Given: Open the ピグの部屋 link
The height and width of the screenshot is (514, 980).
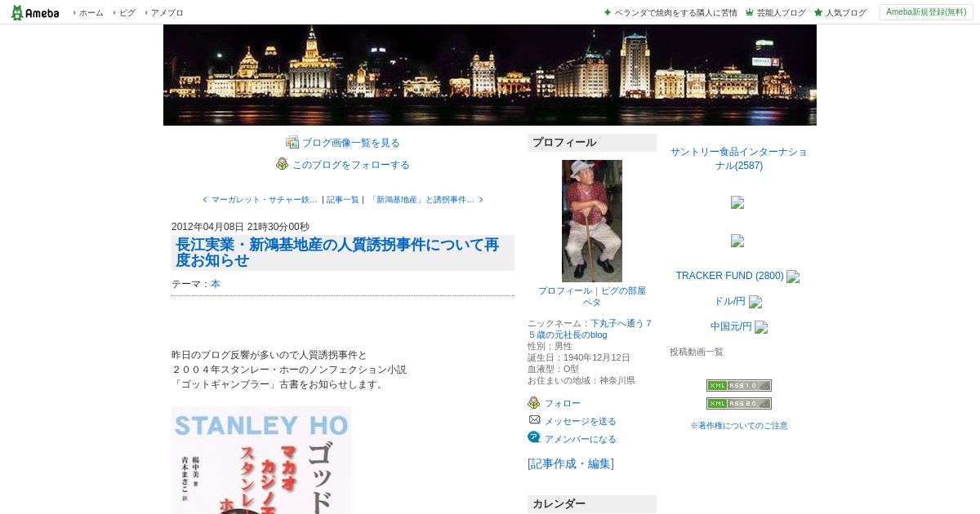Looking at the screenshot, I should click(623, 290).
